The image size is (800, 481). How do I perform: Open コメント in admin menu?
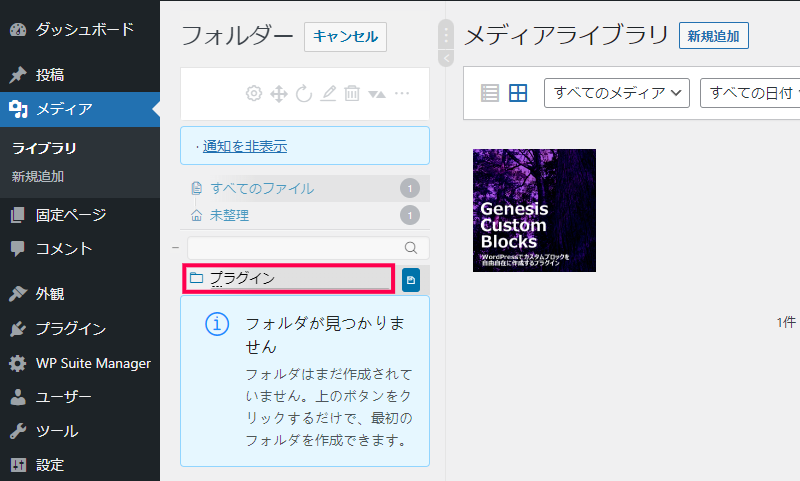click(x=80, y=248)
